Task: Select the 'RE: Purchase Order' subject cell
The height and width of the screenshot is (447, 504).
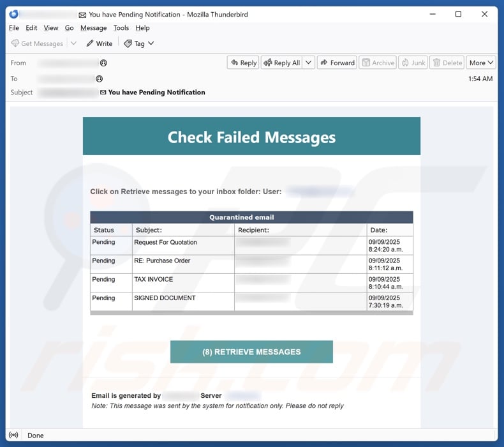Action: pos(183,264)
